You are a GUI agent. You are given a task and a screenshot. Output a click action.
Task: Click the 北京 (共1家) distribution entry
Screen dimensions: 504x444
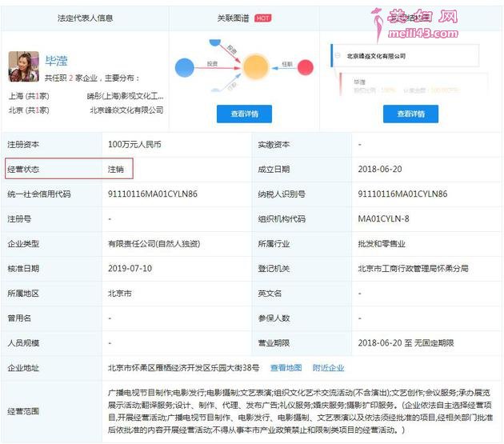[x=29, y=110]
